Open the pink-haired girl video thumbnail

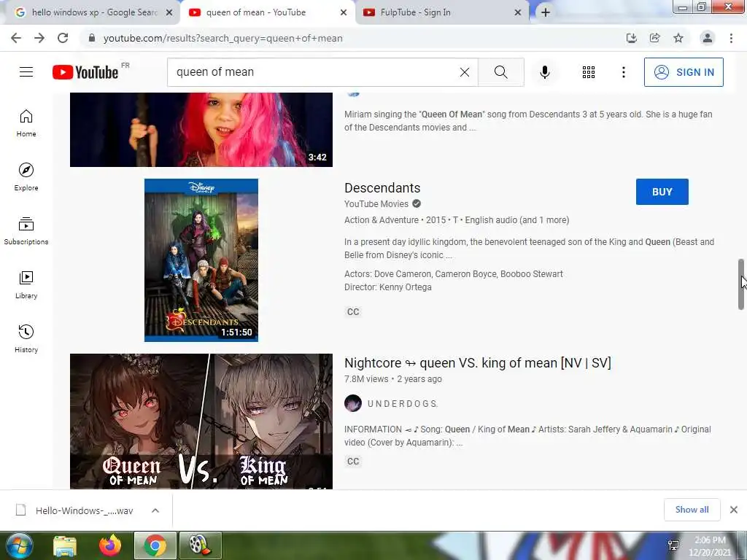tap(201, 130)
